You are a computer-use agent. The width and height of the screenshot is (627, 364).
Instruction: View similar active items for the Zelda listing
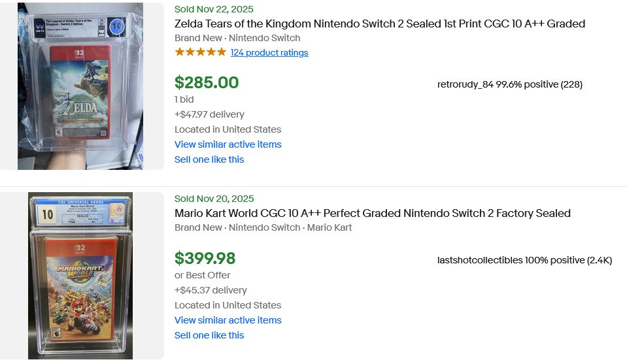coord(228,144)
